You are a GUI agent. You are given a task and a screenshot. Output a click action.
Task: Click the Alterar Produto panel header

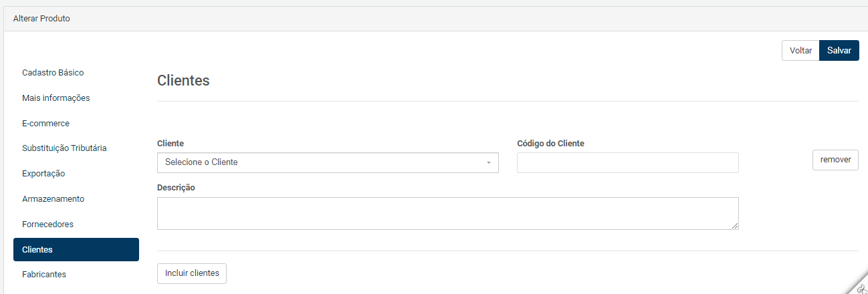click(x=434, y=19)
